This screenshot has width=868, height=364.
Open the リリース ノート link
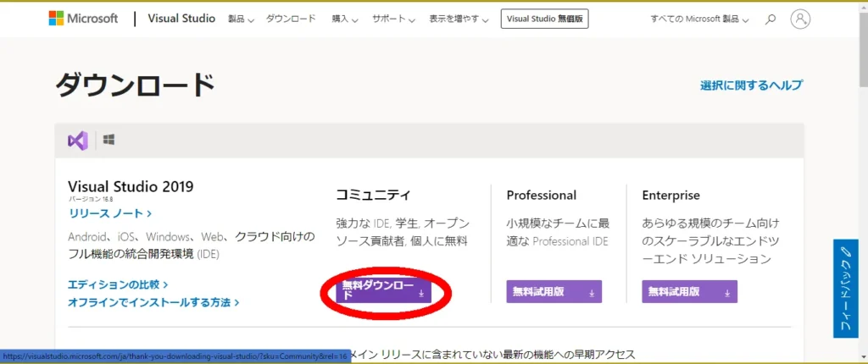(x=110, y=213)
